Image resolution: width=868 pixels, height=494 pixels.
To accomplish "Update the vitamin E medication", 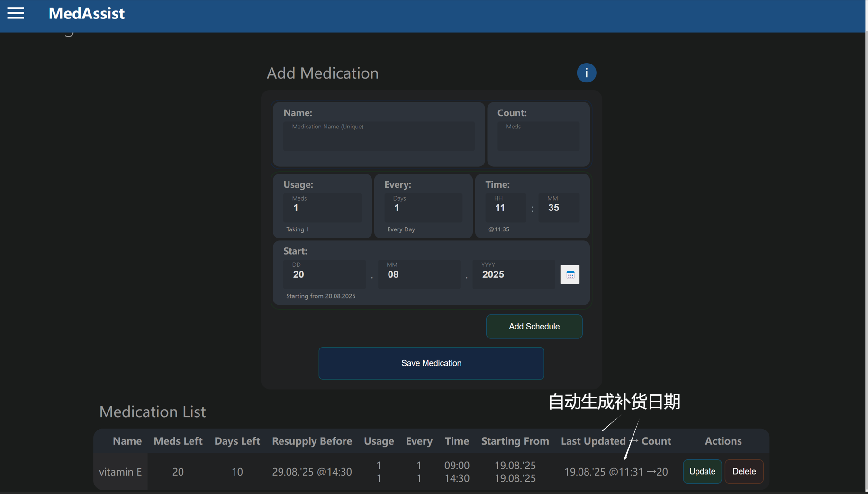I will coord(702,471).
